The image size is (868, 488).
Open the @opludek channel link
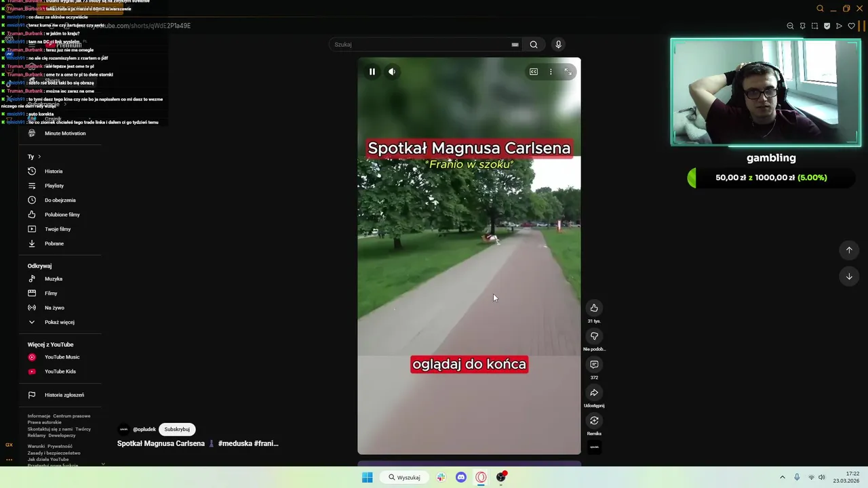pyautogui.click(x=144, y=429)
